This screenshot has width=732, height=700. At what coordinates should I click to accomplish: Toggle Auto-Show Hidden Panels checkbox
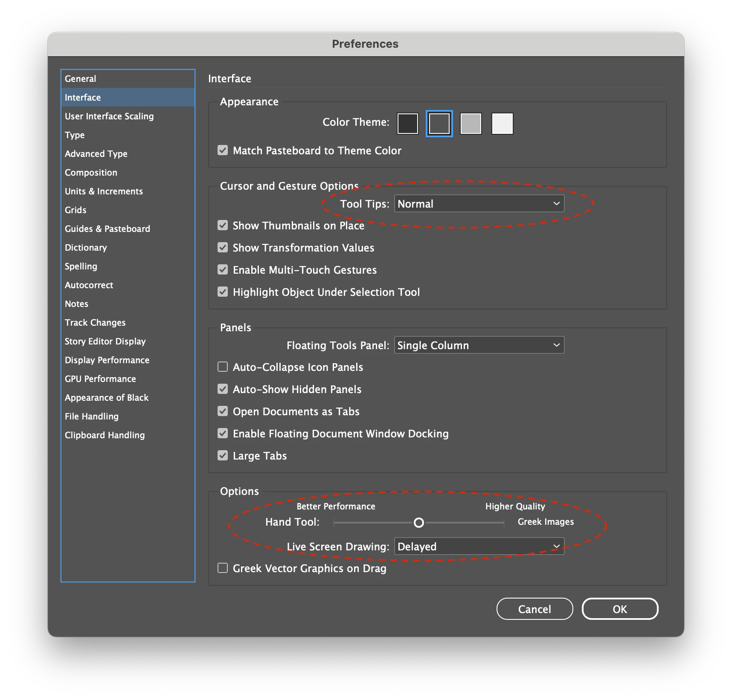pyautogui.click(x=223, y=389)
